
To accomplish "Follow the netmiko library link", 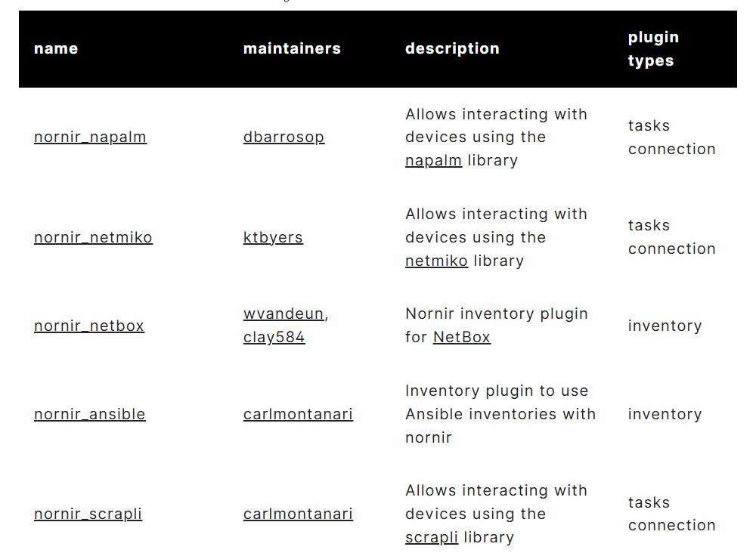I will [436, 261].
